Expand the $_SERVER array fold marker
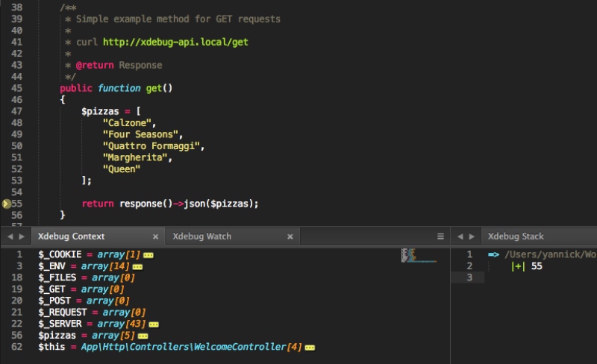The height and width of the screenshot is (364, 597). tap(154, 324)
